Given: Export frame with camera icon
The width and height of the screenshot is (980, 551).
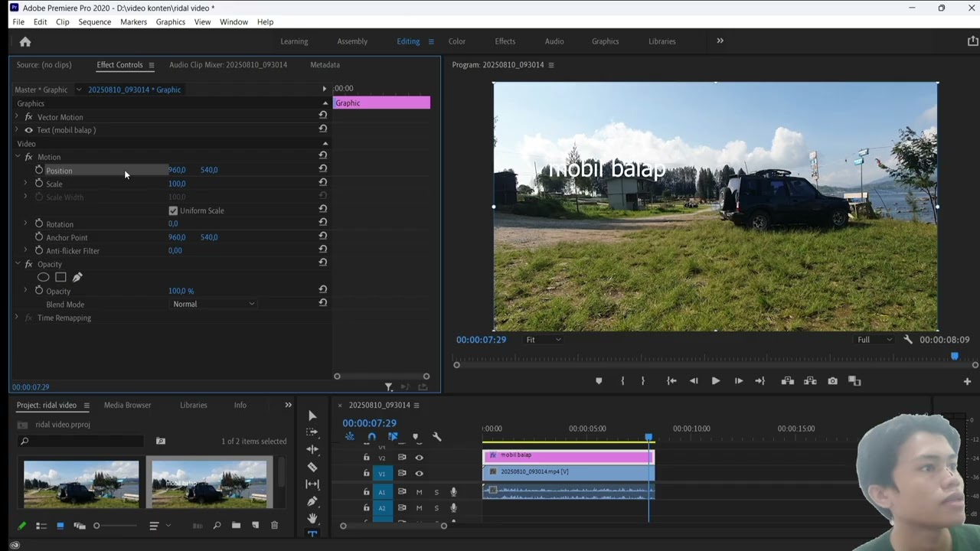Looking at the screenshot, I should (x=832, y=381).
